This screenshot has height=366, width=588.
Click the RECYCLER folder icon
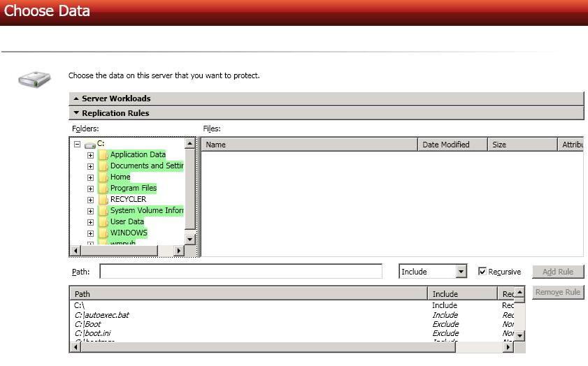click(103, 200)
